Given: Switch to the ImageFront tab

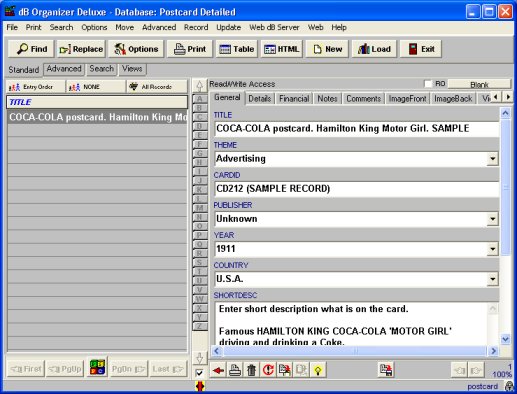Looking at the screenshot, I should [x=407, y=99].
